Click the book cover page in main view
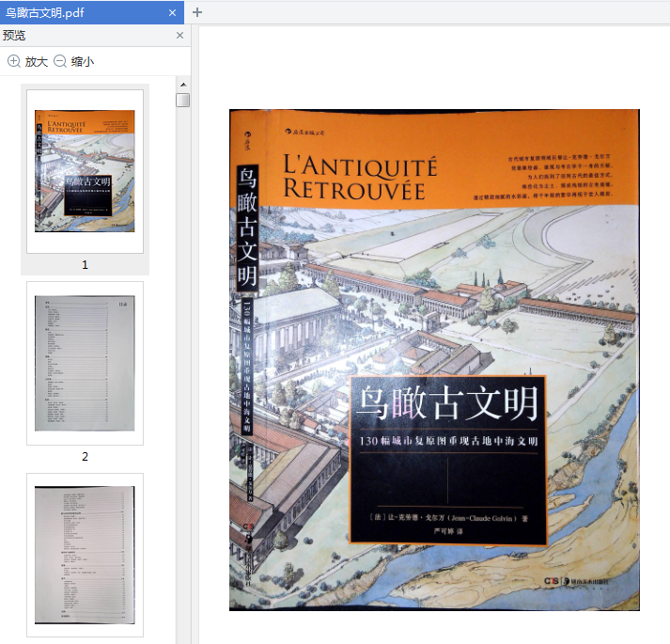 [434, 360]
